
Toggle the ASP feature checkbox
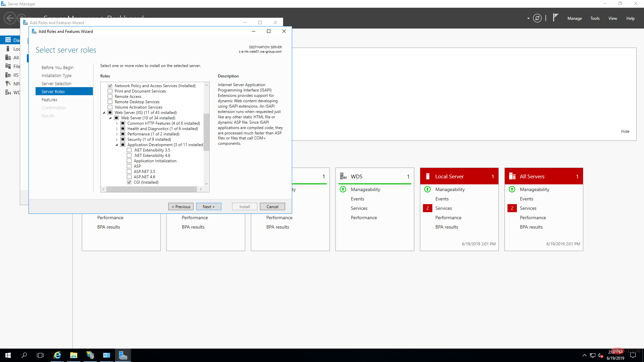129,166
